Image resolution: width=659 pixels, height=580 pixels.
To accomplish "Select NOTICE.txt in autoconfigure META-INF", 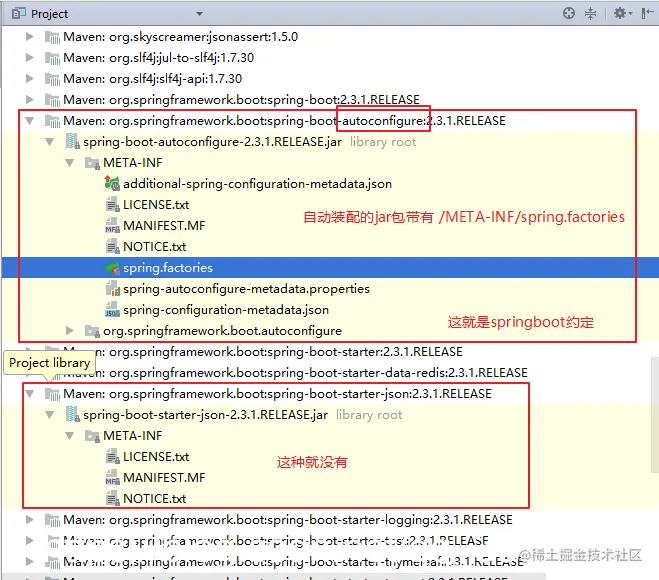I will pyautogui.click(x=154, y=247).
